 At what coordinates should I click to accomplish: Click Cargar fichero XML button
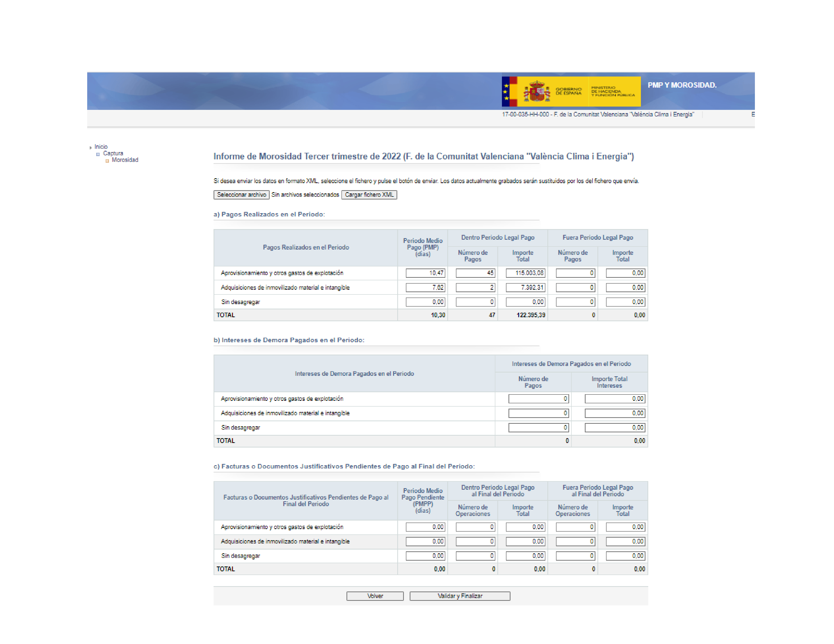click(369, 194)
